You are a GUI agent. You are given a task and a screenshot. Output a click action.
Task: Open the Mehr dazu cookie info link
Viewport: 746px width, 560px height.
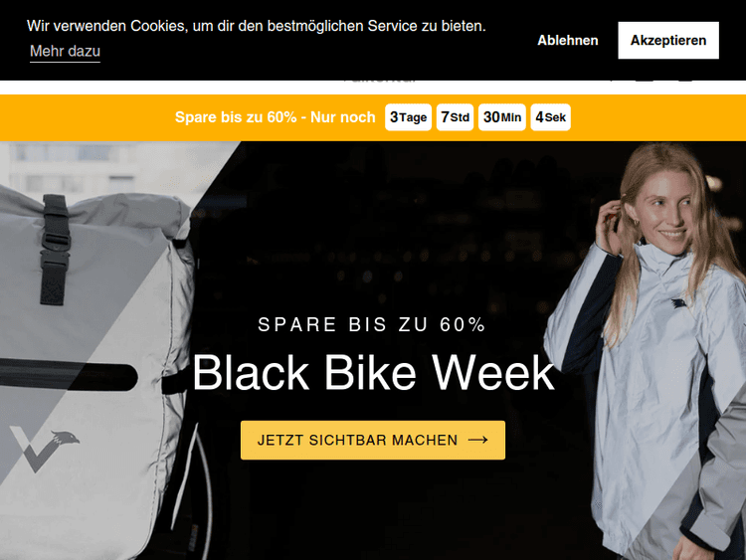(x=66, y=51)
